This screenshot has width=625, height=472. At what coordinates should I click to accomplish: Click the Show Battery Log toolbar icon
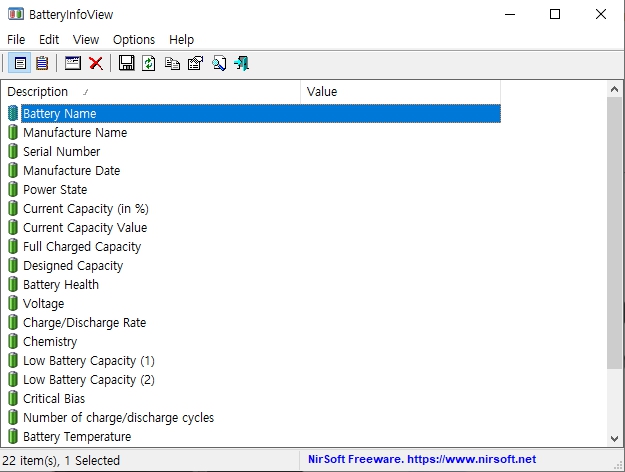(x=42, y=63)
